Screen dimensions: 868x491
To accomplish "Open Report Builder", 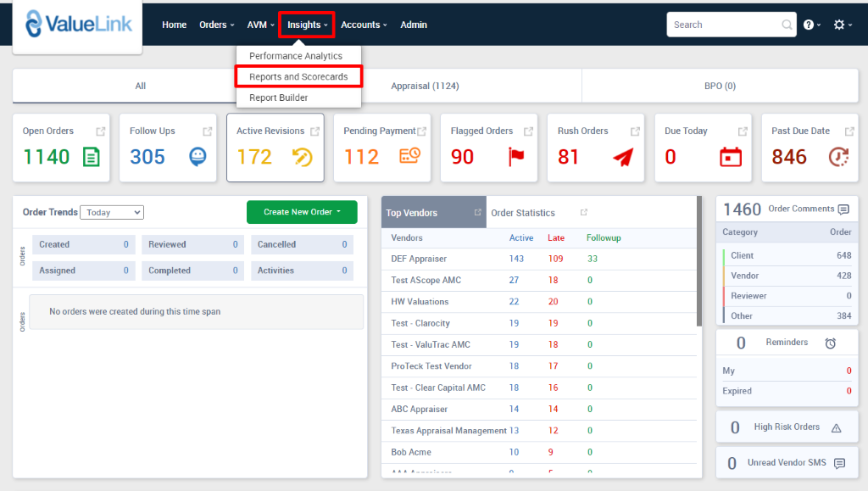I will [278, 98].
